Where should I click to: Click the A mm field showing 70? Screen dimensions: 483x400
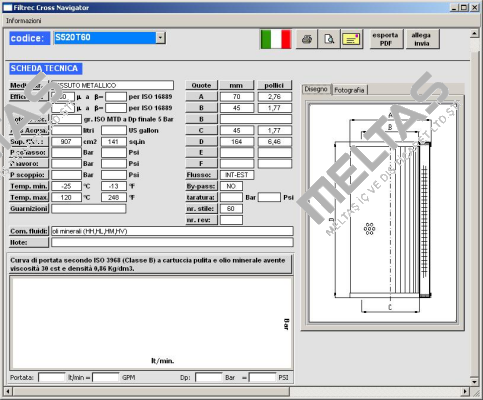[x=237, y=97]
